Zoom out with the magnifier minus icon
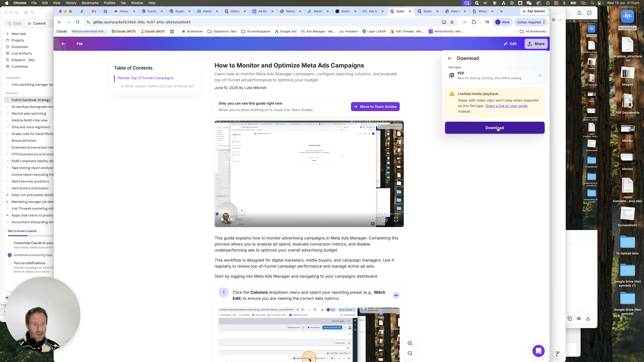644x362 pixels. [410, 353]
